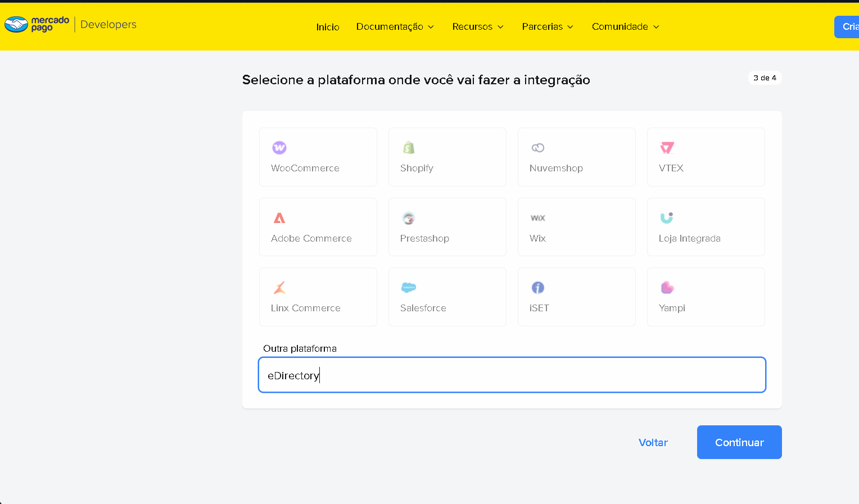This screenshot has height=504, width=859.
Task: Click the Linx Commerce orange icon
Action: pyautogui.click(x=279, y=288)
